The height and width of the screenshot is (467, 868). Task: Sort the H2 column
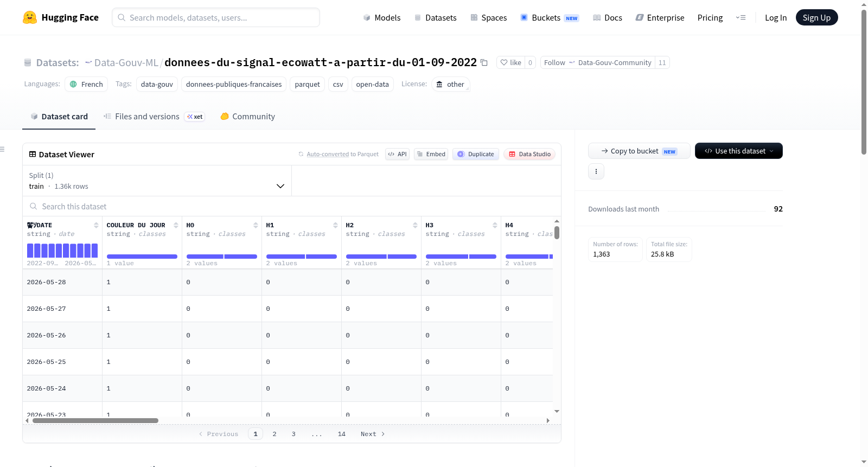[415, 225]
